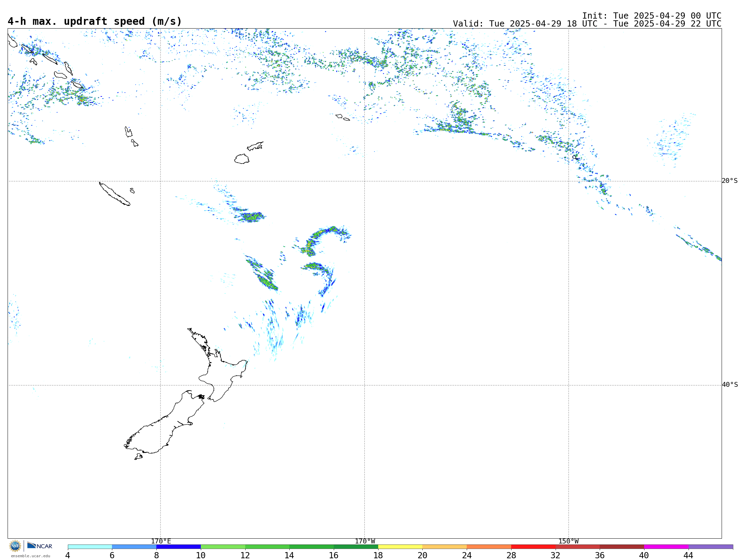The image size is (744, 560).
Task: Click the green 14–16 colorbar swatch
Action: (312, 547)
